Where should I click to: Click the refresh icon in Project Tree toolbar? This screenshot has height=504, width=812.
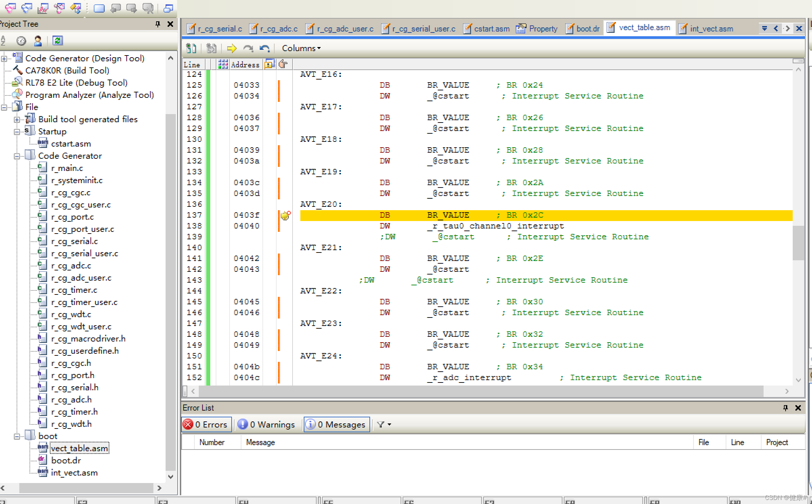58,41
